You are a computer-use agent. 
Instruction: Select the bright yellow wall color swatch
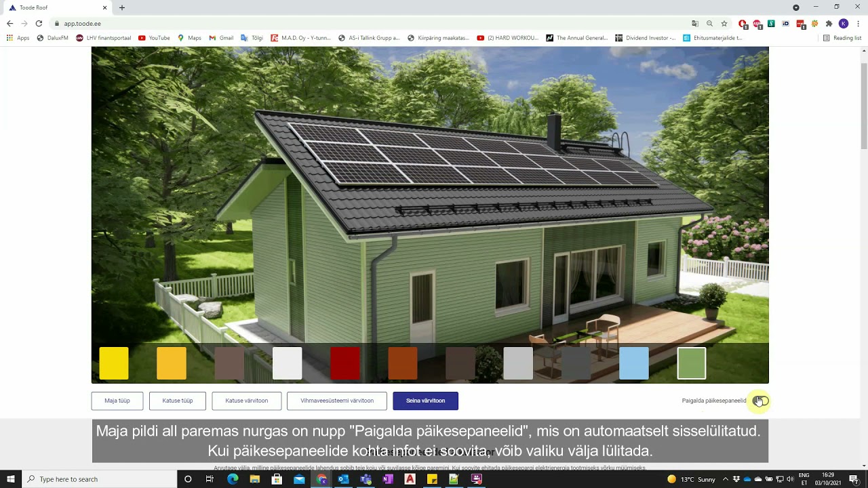pyautogui.click(x=114, y=363)
